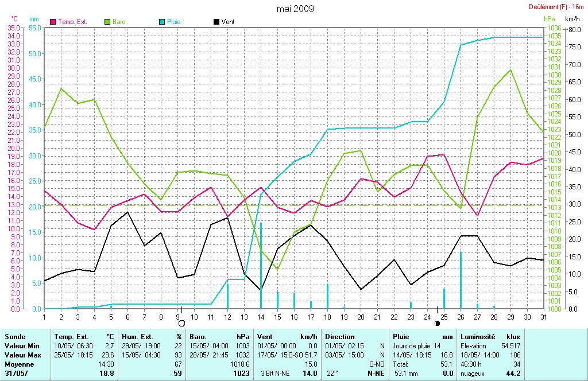
Task: Click day 31 on the horizontal axis
Action: pyautogui.click(x=543, y=316)
